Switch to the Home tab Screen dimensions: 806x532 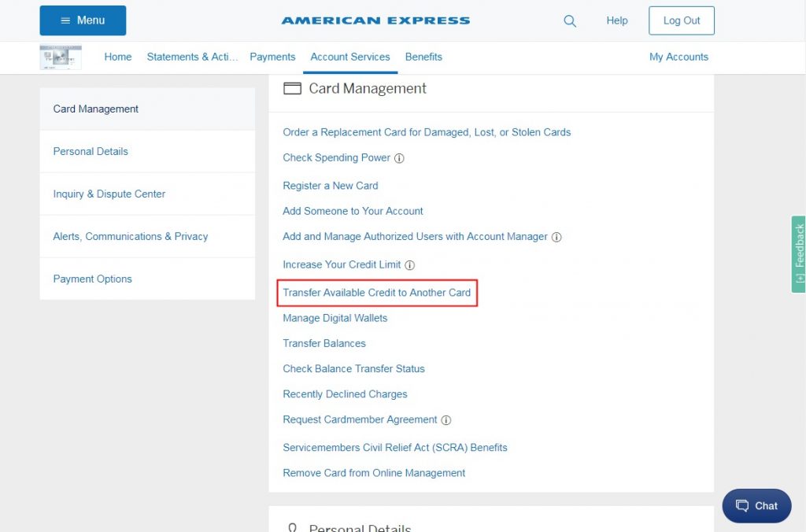point(118,57)
